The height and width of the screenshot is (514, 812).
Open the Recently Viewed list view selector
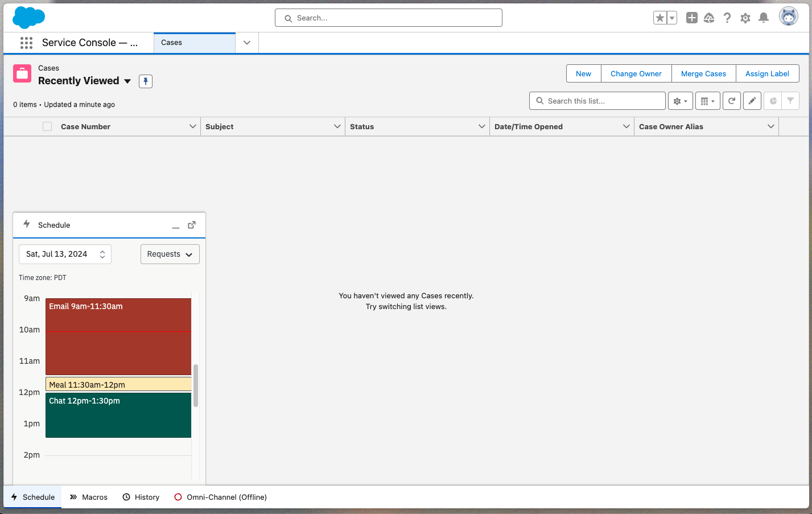pyautogui.click(x=127, y=81)
